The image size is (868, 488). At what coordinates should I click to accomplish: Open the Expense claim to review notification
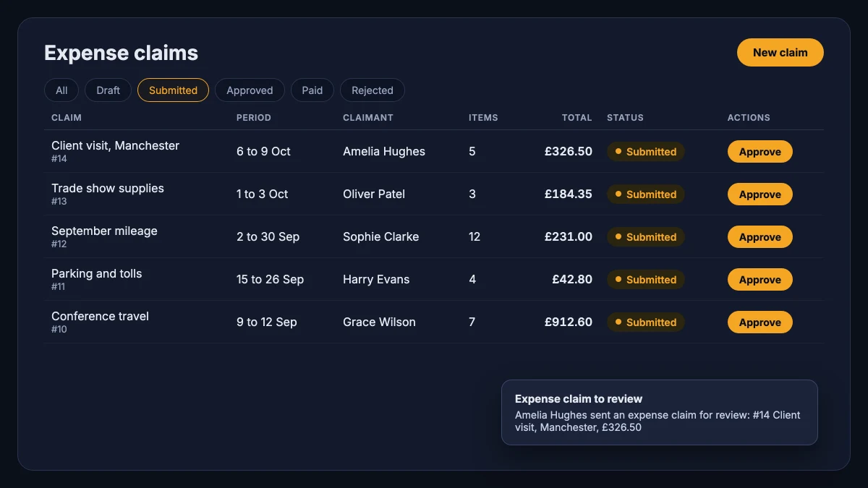659,412
